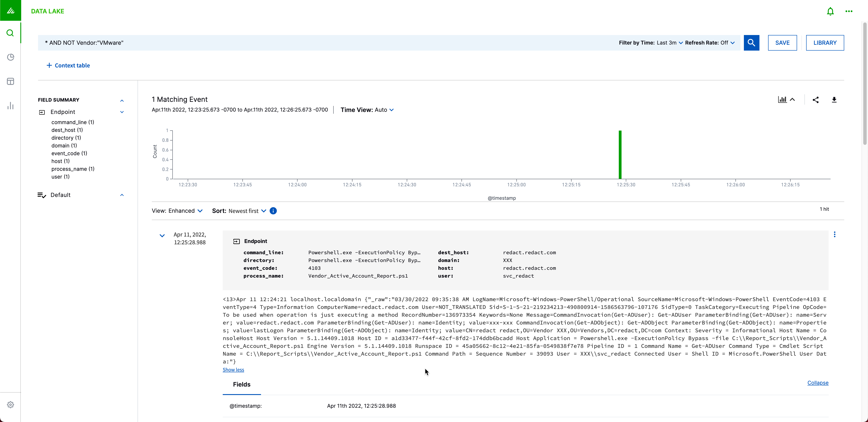Open the event row options kebab menu
The height and width of the screenshot is (422, 868).
point(835,234)
